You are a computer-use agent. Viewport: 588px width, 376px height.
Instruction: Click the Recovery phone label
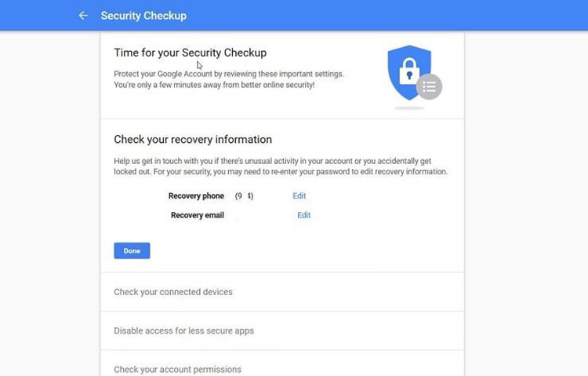[x=196, y=196]
